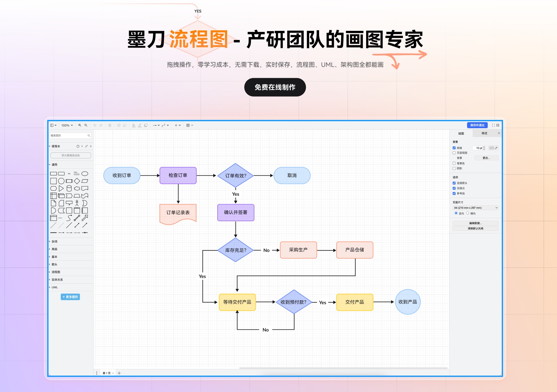Click 保存并退出 save and exit button
The image size is (557, 392).
pos(477,125)
